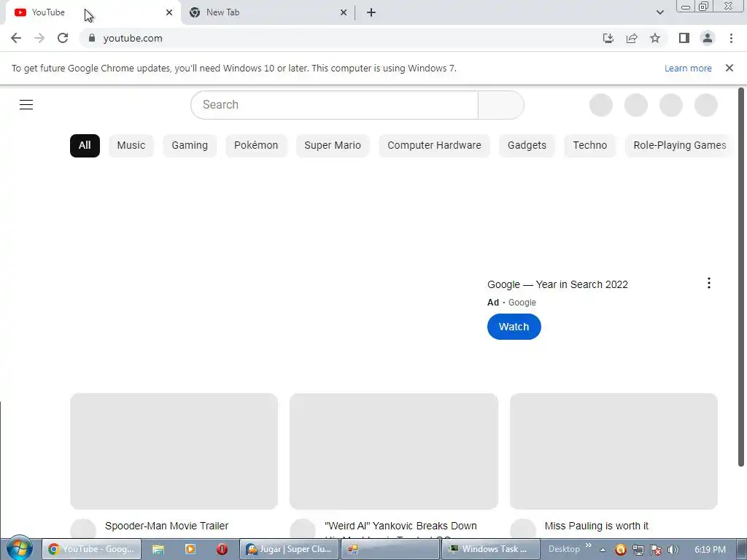747x560 pixels.
Task: Close the New Tab tab
Action: tap(344, 12)
